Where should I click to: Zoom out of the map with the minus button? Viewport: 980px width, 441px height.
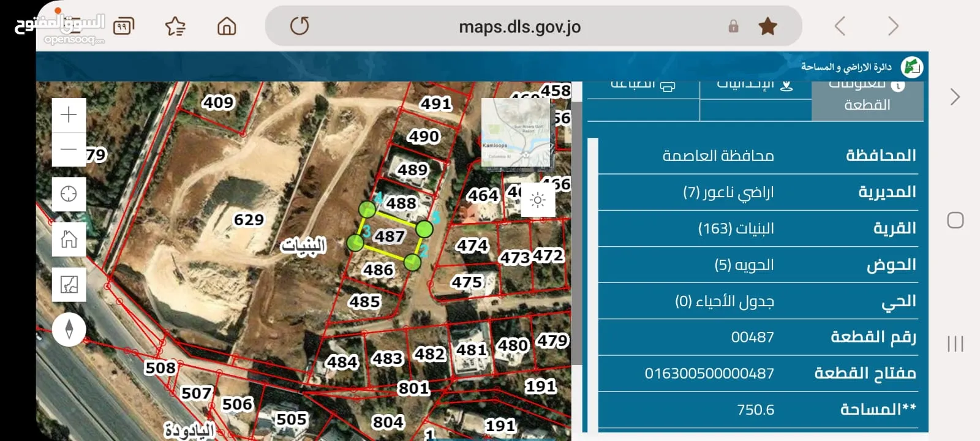click(69, 149)
